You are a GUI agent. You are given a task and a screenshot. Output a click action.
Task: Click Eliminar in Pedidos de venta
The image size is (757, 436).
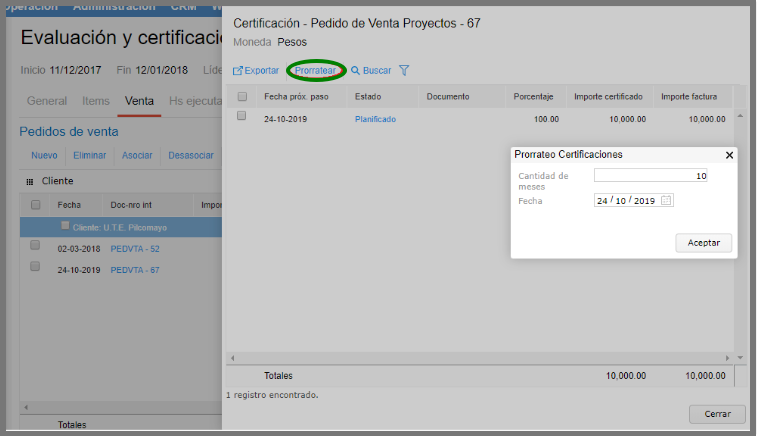89,155
